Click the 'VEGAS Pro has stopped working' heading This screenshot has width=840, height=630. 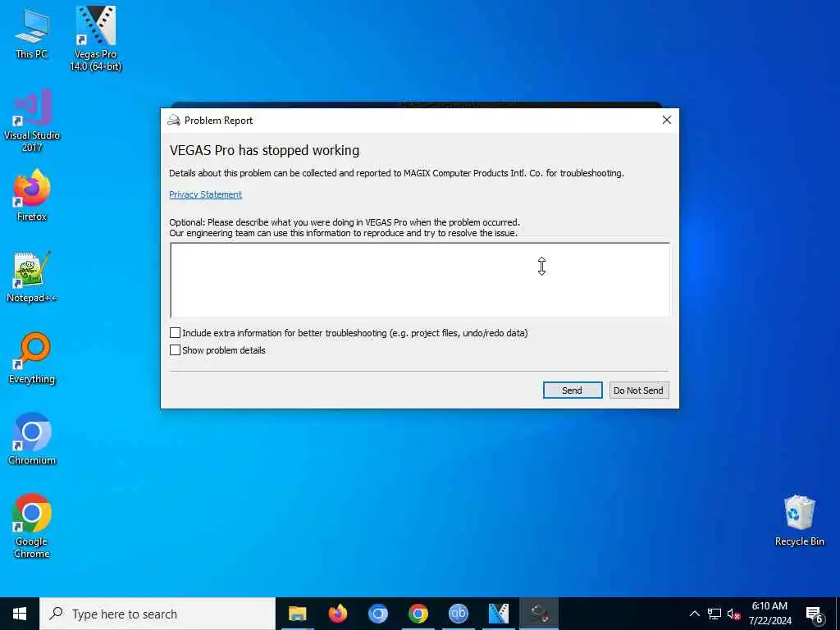pyautogui.click(x=265, y=151)
